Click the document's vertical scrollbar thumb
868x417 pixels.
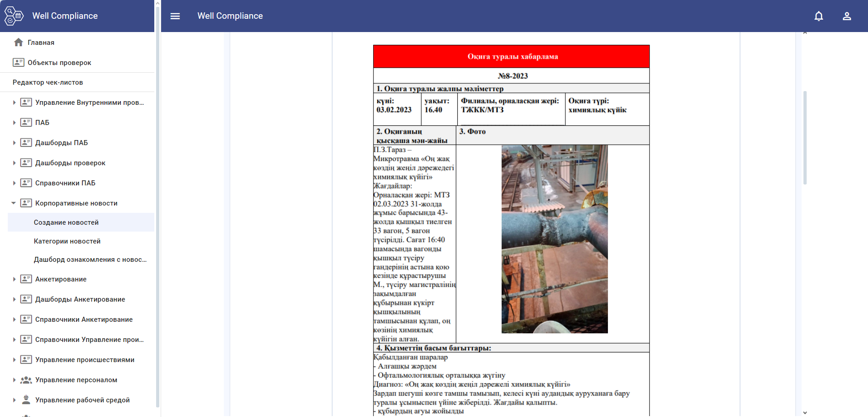(805, 137)
